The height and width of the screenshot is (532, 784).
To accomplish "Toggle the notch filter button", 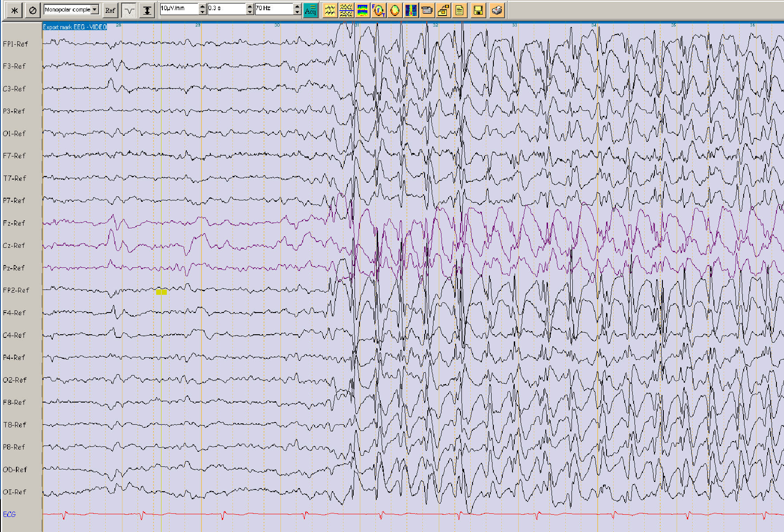I will [129, 10].
